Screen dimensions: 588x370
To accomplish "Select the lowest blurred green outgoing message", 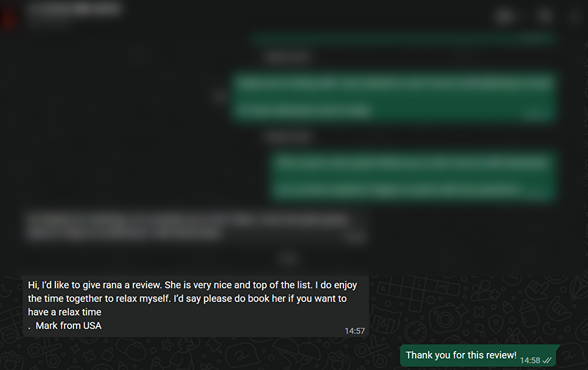I will (x=413, y=176).
